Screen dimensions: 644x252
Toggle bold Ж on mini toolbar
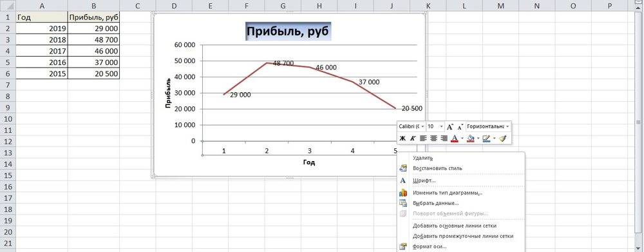pos(402,138)
